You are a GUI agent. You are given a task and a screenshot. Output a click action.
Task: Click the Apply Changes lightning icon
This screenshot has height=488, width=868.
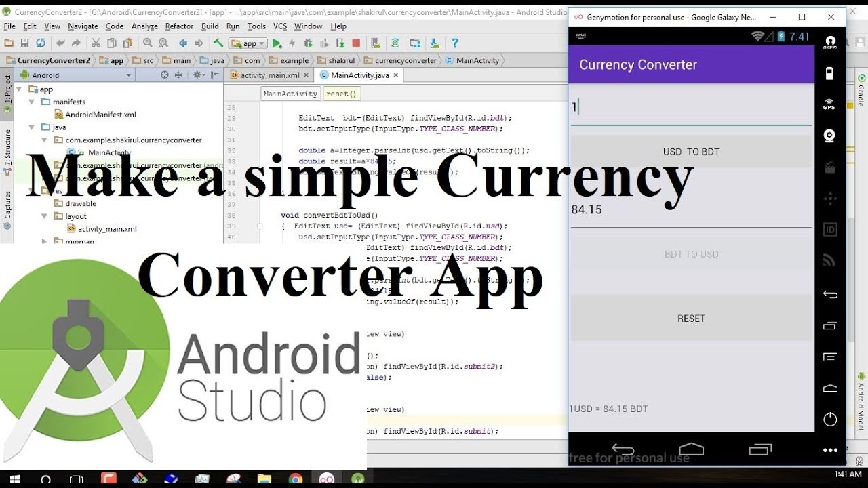click(292, 43)
